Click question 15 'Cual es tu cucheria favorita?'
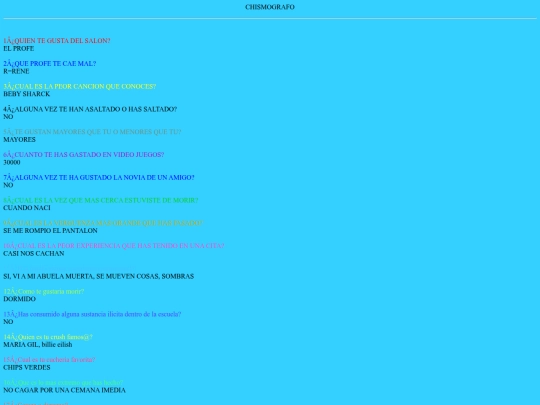The image size is (540, 405). [49, 360]
